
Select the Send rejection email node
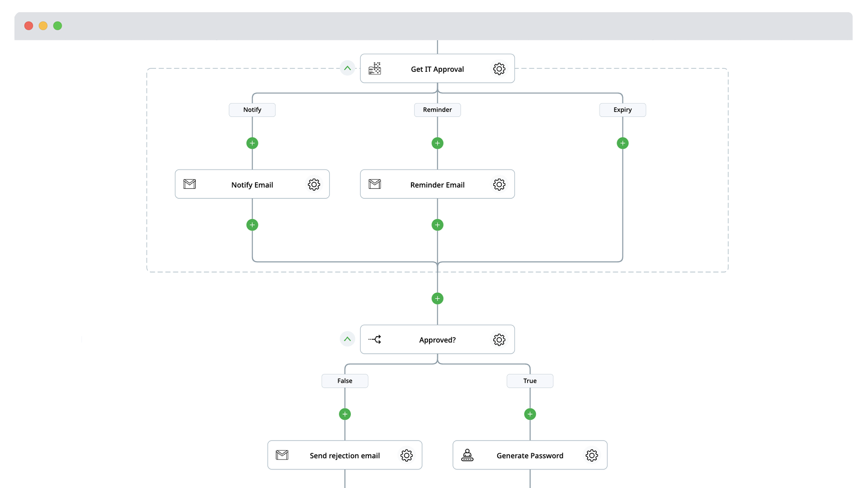click(344, 455)
